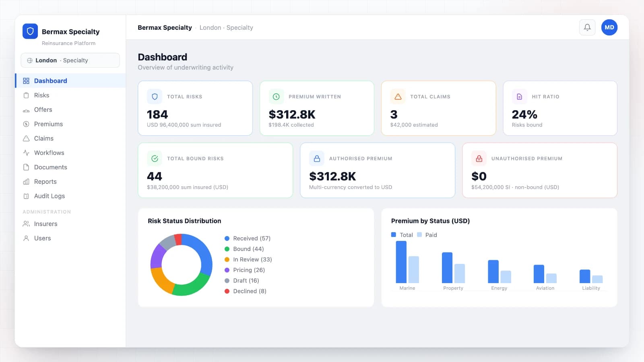Click the $312.8K Premium Written value
The width and height of the screenshot is (644, 362).
tap(292, 115)
